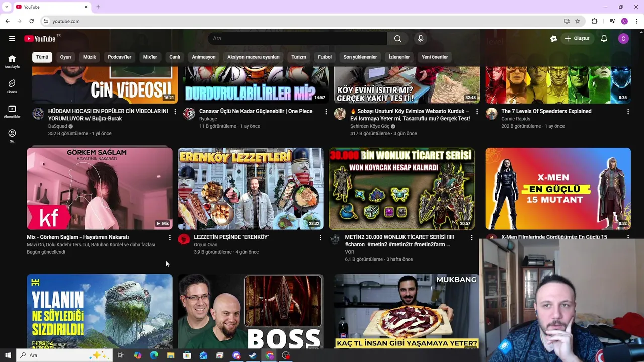
Task: Open the 30.000 WONLUK TİCARET thumbnail
Action: 401,189
